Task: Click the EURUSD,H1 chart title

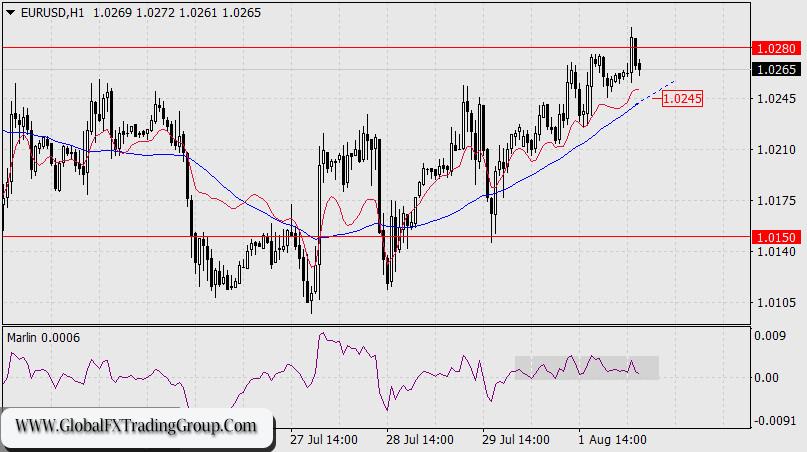Action: pos(52,13)
